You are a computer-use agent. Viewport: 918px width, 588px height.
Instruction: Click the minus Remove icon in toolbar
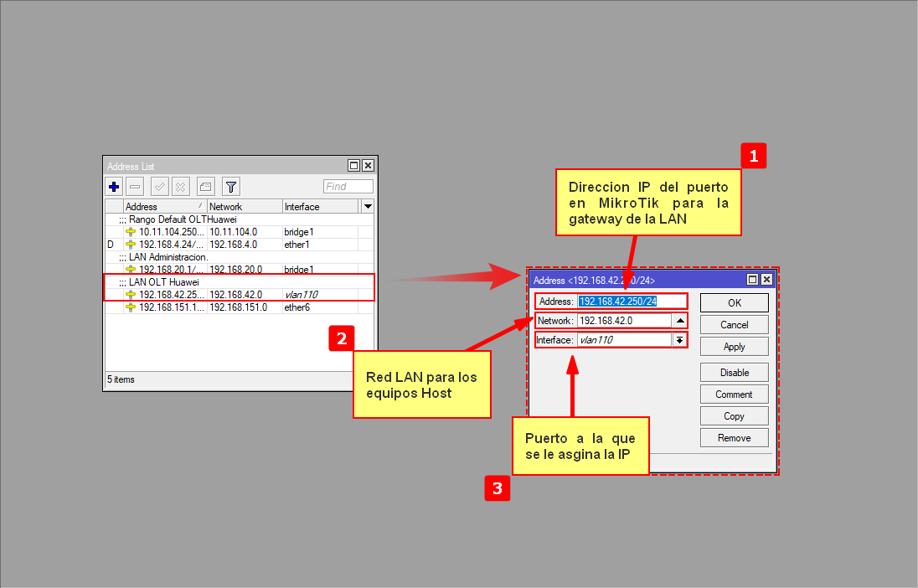136,187
